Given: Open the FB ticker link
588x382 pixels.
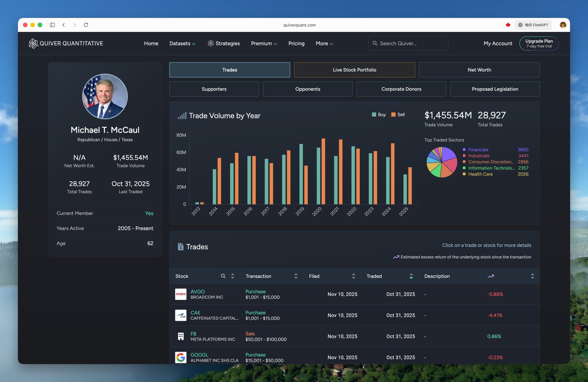Looking at the screenshot, I should pos(194,334).
